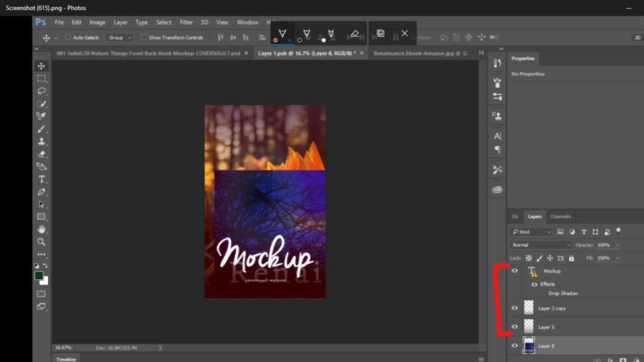Pick the Horizontal Type tool

[x=42, y=179]
